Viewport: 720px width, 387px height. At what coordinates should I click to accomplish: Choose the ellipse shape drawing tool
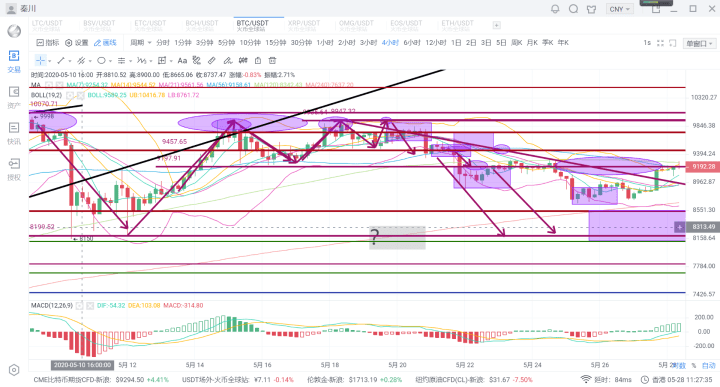101,61
